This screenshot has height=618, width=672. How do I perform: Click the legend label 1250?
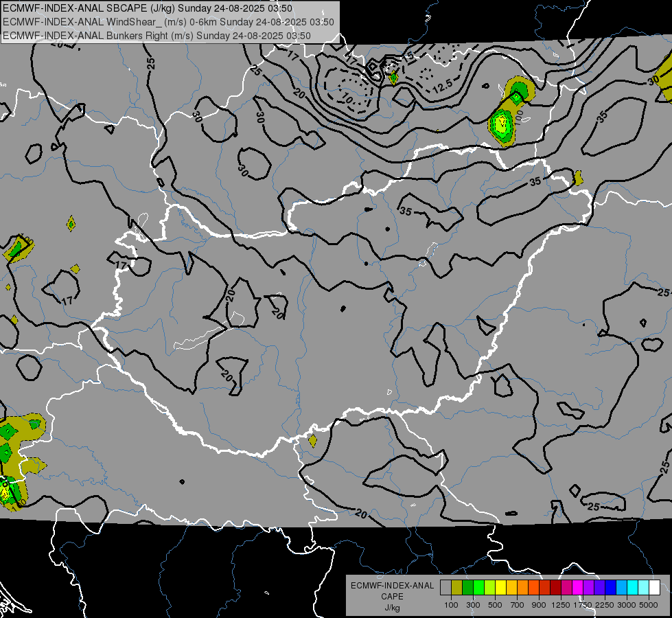561,606
